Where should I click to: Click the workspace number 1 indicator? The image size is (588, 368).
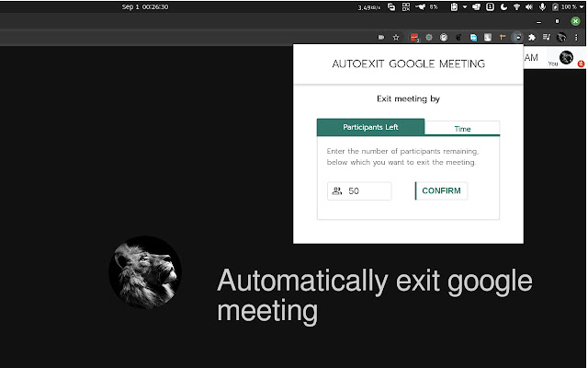coord(490,6)
